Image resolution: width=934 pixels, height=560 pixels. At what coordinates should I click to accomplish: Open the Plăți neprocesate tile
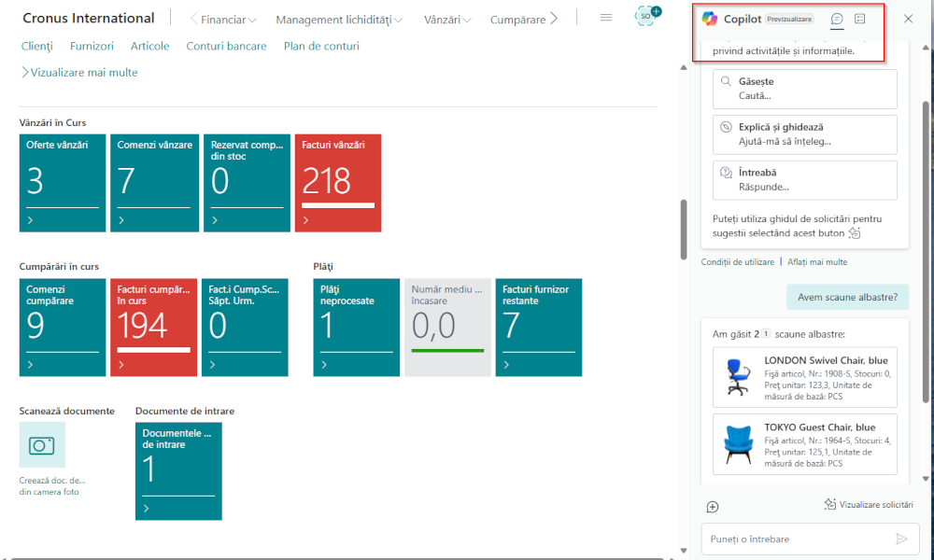[x=357, y=328]
